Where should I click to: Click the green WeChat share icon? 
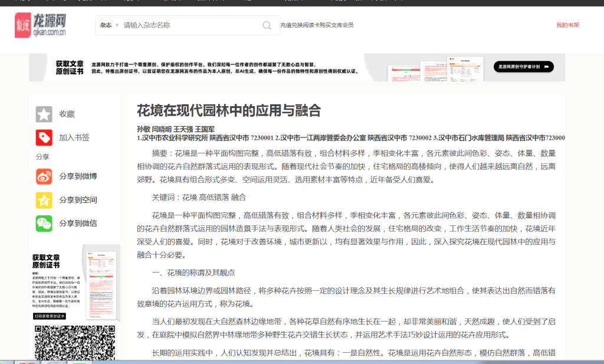pos(44,223)
